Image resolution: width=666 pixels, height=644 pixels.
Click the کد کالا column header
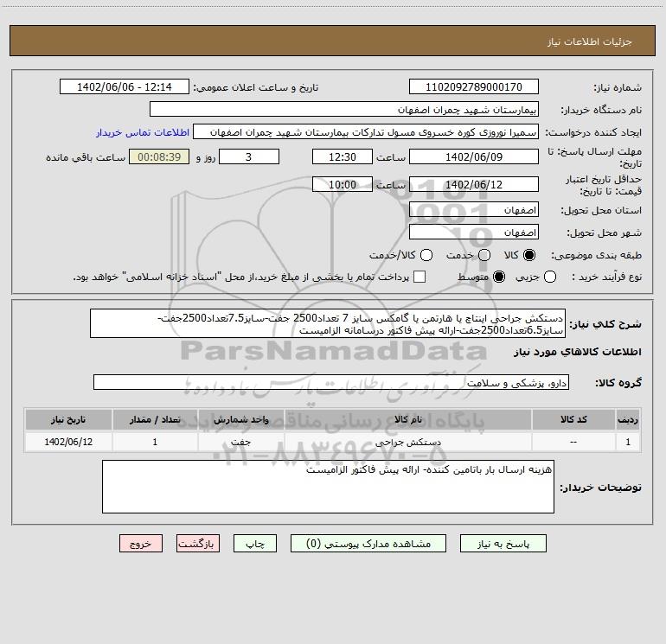tap(573, 420)
